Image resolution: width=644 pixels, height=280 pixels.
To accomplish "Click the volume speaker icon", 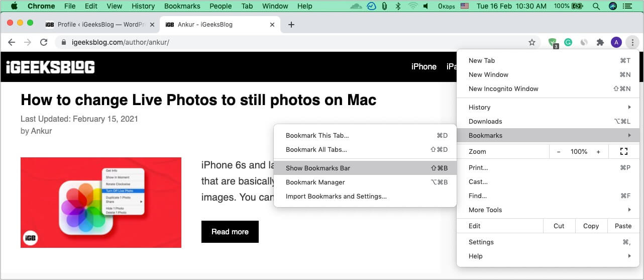I will pyautogui.click(x=426, y=6).
